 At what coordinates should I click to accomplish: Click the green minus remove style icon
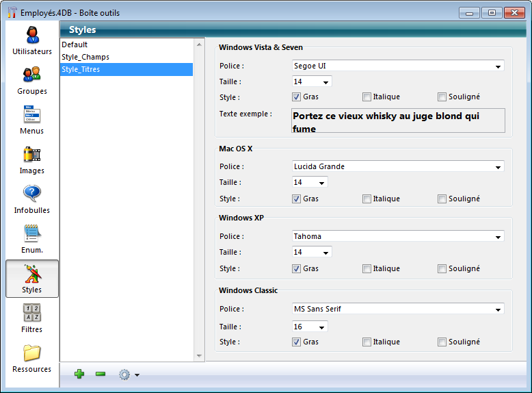tap(101, 374)
